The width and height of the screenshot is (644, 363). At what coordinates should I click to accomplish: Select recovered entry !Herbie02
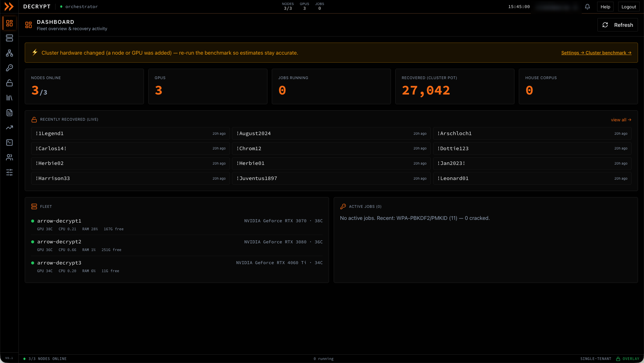pos(131,163)
